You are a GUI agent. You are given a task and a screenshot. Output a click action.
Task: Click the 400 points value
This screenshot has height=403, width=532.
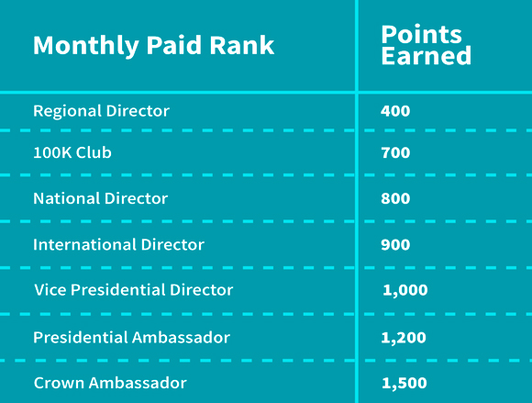395,111
